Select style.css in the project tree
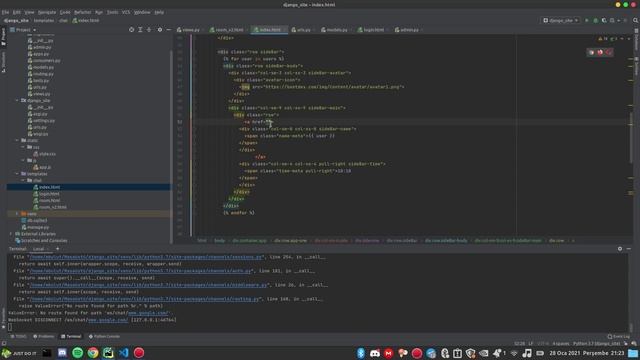The height and width of the screenshot is (360, 640). [x=47, y=154]
